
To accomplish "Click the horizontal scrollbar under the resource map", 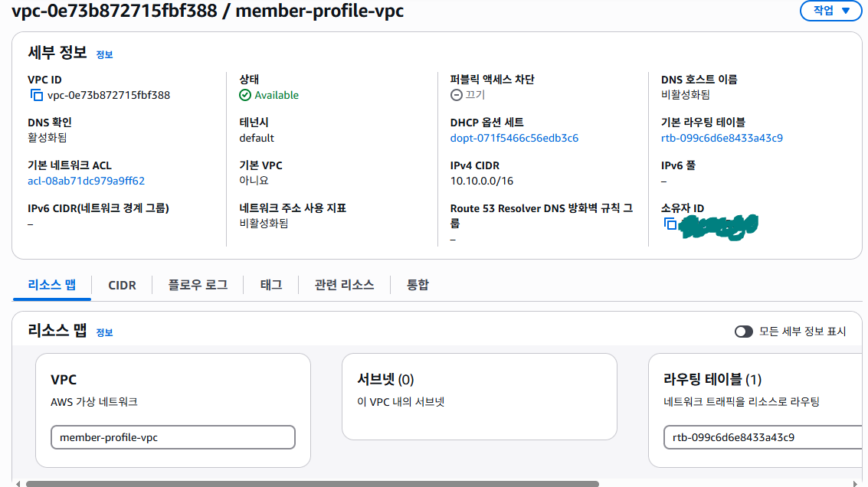I will point(313,484).
